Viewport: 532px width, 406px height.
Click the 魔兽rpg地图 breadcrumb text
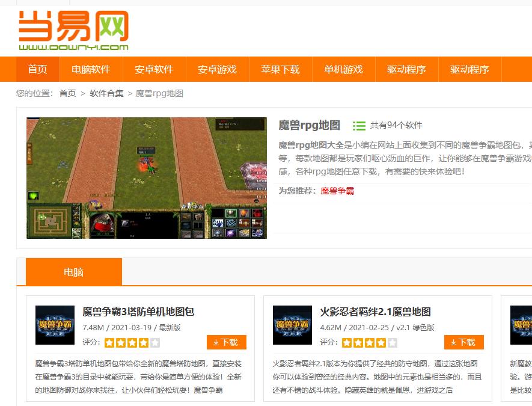[159, 93]
